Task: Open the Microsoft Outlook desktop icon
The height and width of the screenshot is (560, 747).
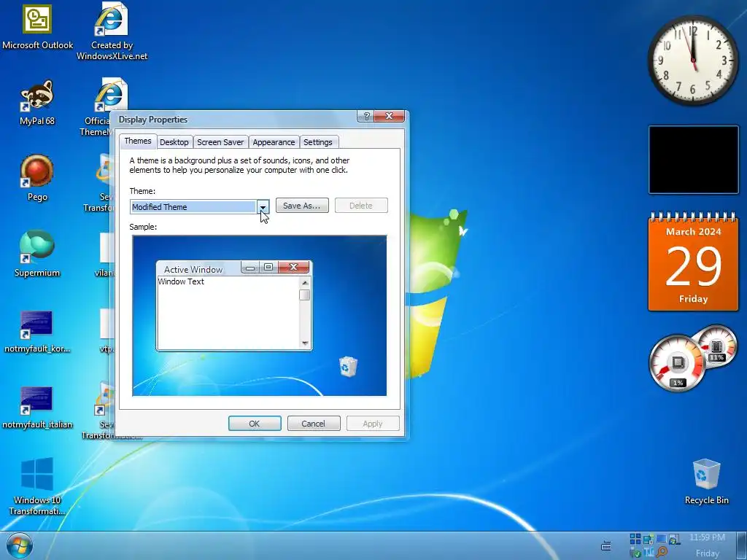Action: [x=38, y=27]
